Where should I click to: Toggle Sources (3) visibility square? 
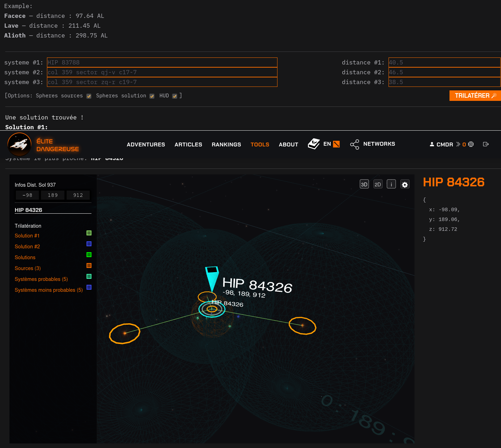tap(89, 266)
